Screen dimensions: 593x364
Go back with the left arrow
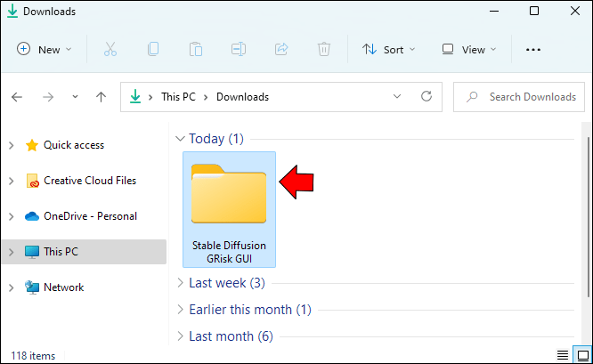17,97
